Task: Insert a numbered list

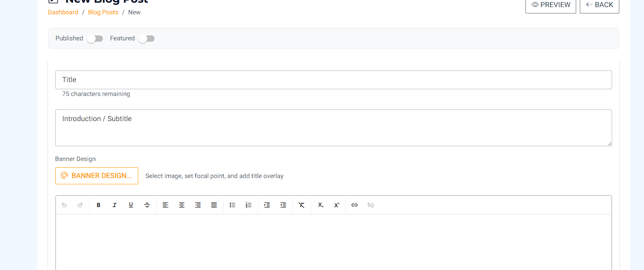Action: (248, 205)
